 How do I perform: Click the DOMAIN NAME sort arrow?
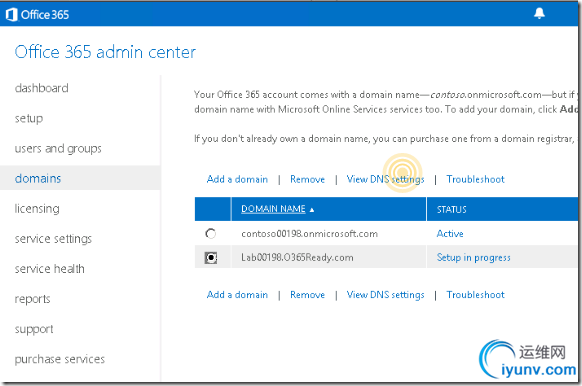(x=312, y=210)
